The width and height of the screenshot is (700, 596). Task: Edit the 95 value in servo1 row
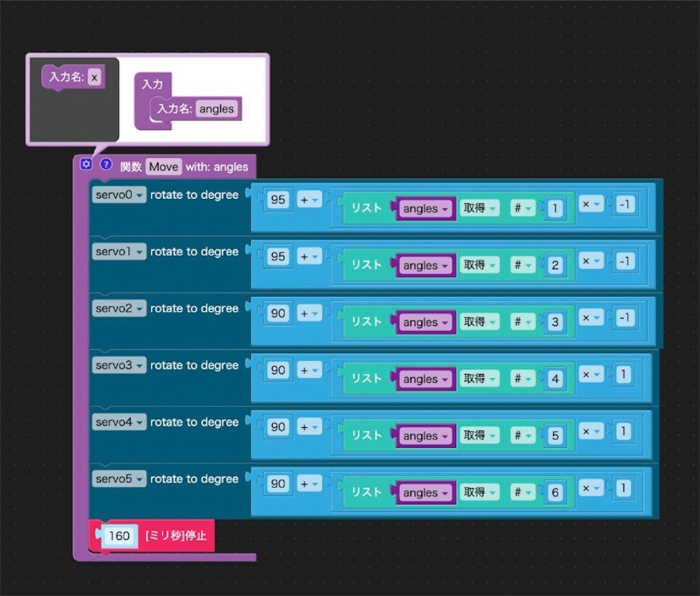pos(278,257)
